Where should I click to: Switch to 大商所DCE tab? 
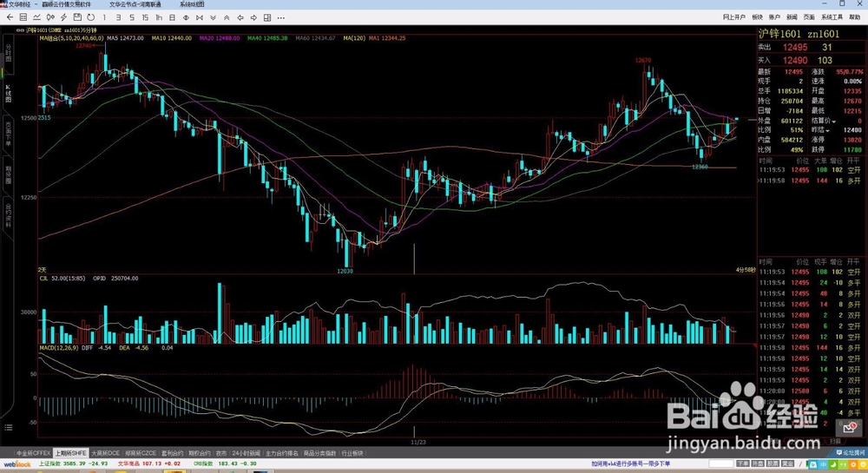pyautogui.click(x=105, y=453)
